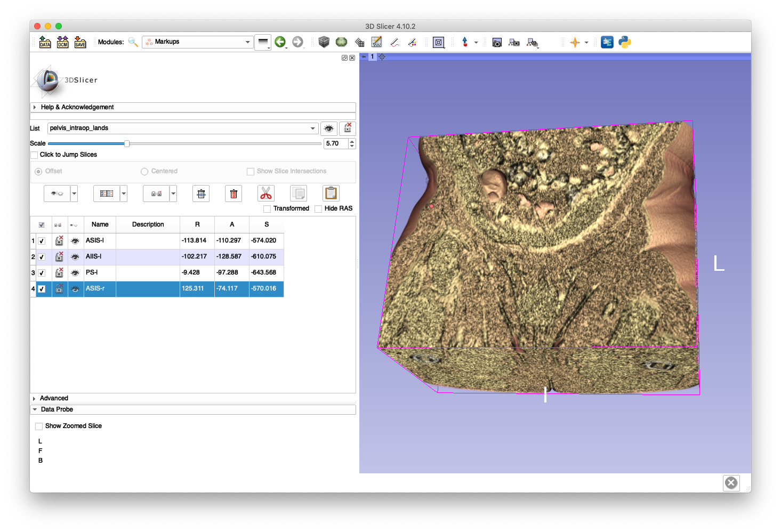The height and width of the screenshot is (532, 781).
Task: Hide the ASIS-l fiducial via eye icon
Action: 75,241
